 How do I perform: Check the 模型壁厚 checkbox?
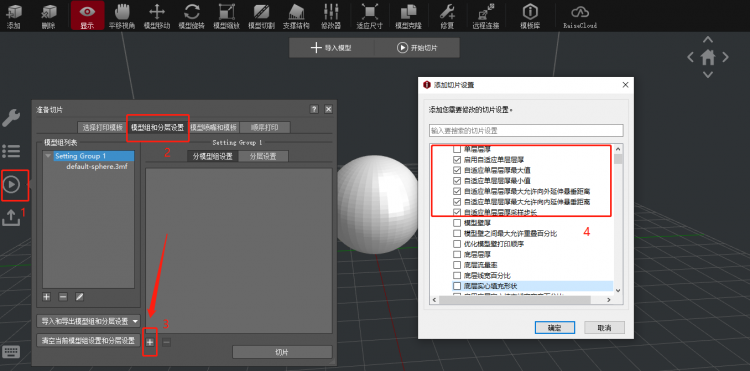coord(456,223)
